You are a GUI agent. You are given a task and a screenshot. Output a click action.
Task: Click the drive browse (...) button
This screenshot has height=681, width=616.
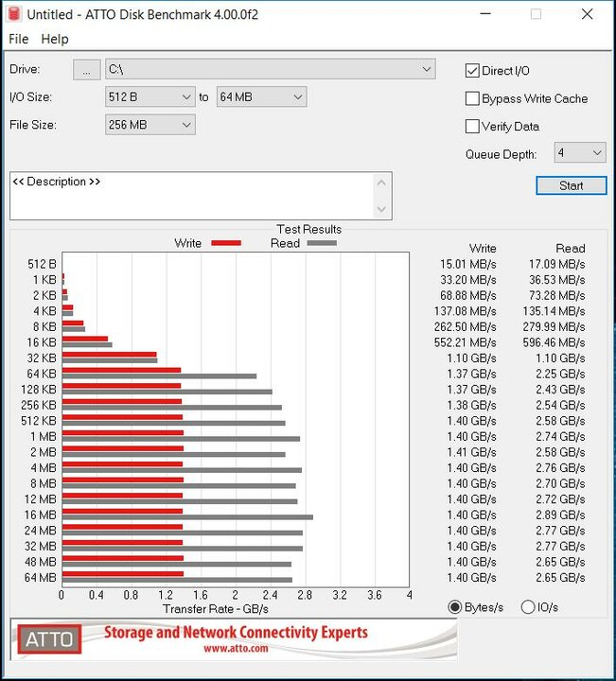click(x=87, y=69)
